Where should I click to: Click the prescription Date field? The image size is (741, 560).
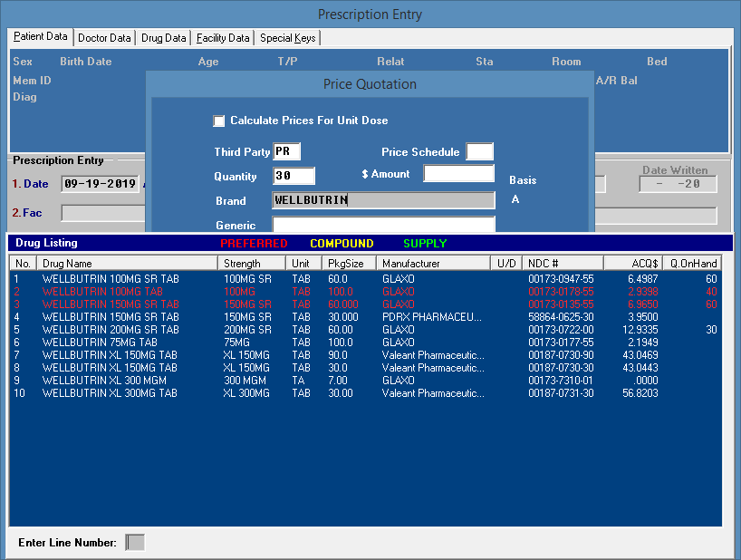coord(100,184)
